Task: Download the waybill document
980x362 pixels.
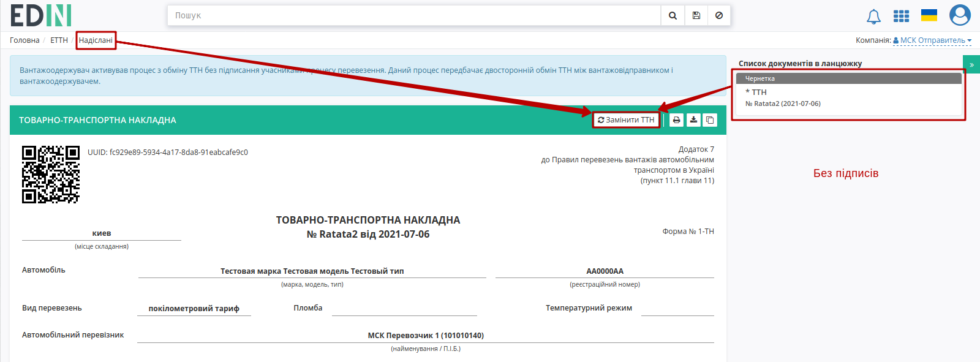Action: pyautogui.click(x=693, y=120)
